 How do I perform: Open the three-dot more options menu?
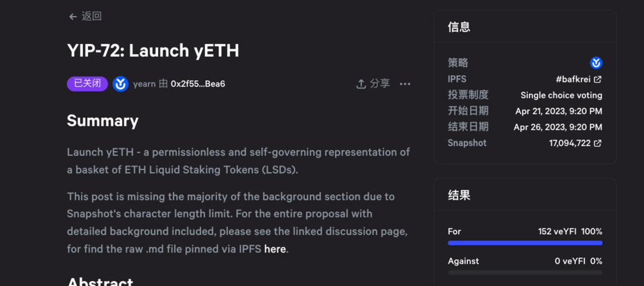405,84
